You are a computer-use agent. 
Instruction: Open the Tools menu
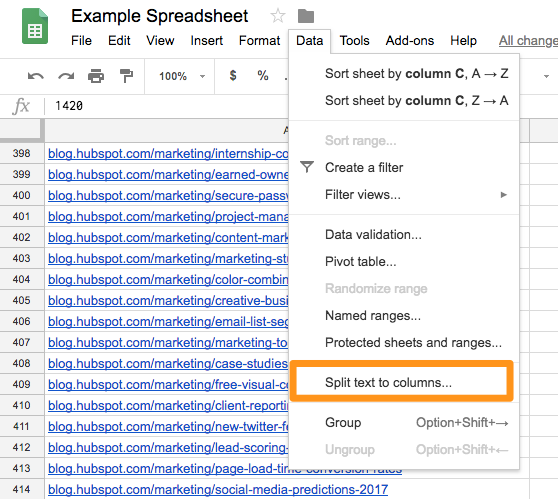click(354, 41)
